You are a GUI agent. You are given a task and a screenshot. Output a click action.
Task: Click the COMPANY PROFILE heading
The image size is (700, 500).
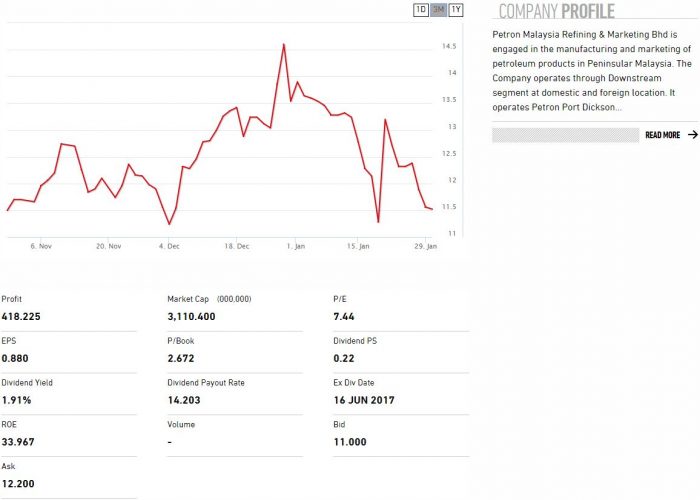pos(556,12)
